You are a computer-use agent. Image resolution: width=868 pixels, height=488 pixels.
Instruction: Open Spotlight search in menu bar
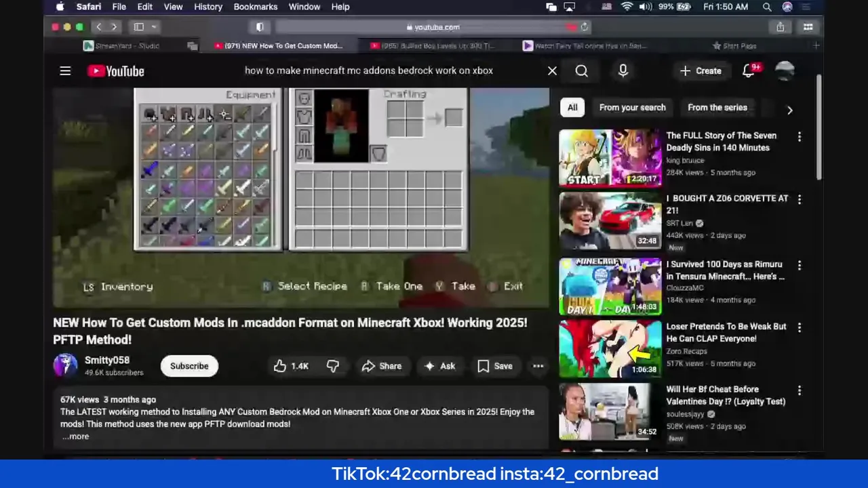point(767,7)
